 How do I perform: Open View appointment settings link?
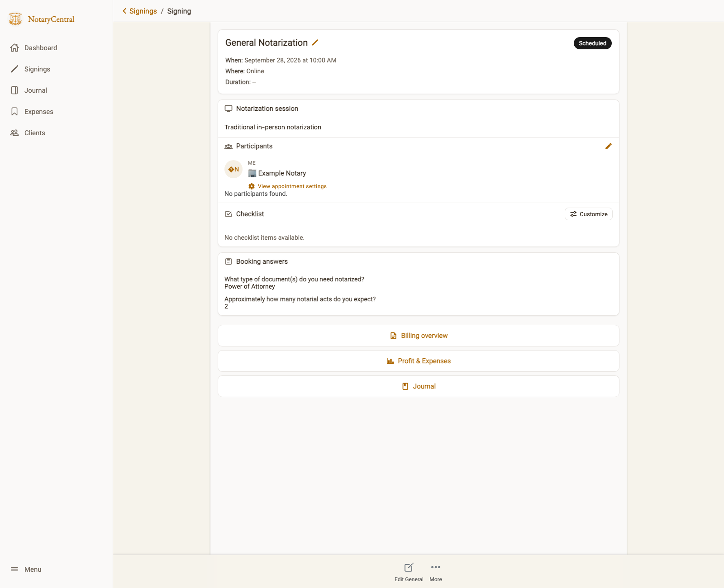292,186
